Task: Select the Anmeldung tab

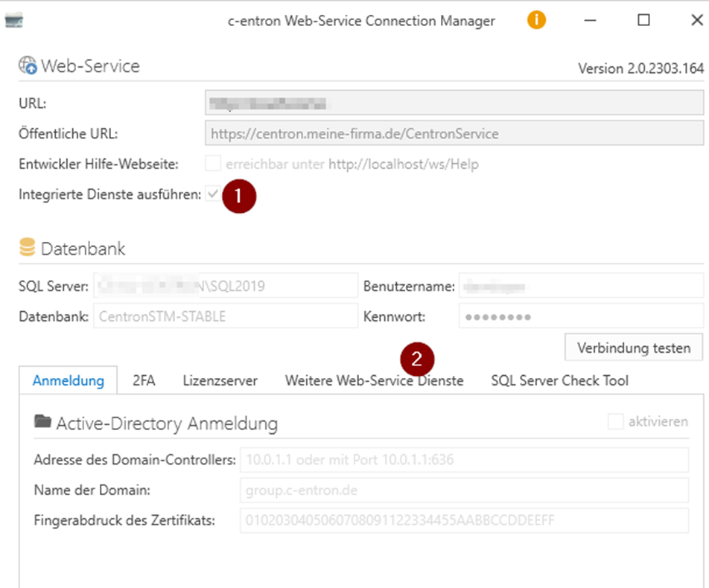Action: pyautogui.click(x=68, y=380)
